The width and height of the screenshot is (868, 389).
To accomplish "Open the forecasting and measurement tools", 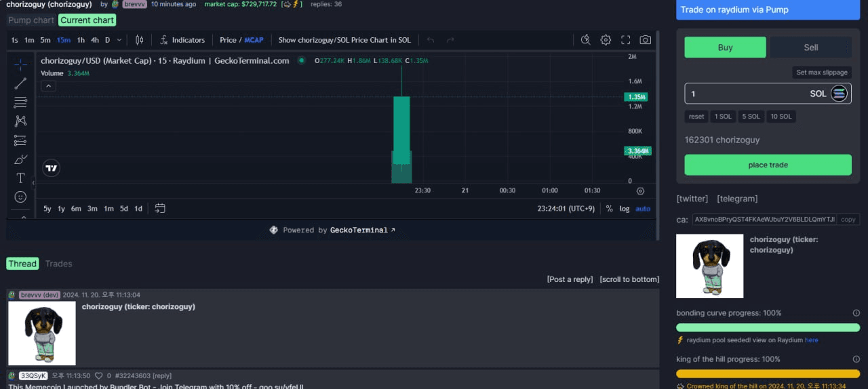I will coord(20,140).
